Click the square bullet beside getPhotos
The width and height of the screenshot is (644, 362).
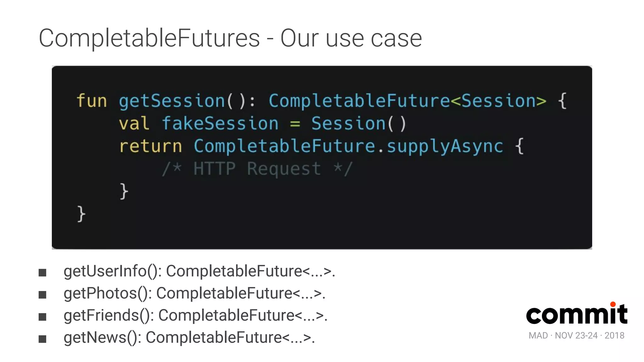tap(42, 295)
